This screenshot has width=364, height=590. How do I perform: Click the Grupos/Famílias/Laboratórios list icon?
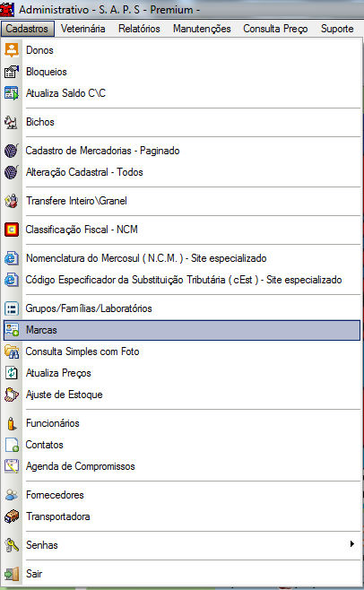pos(12,308)
